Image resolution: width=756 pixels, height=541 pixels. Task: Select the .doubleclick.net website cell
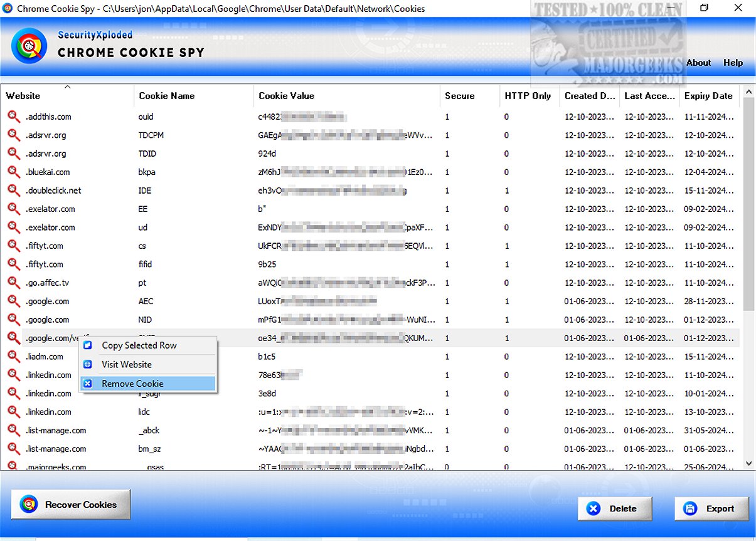53,191
